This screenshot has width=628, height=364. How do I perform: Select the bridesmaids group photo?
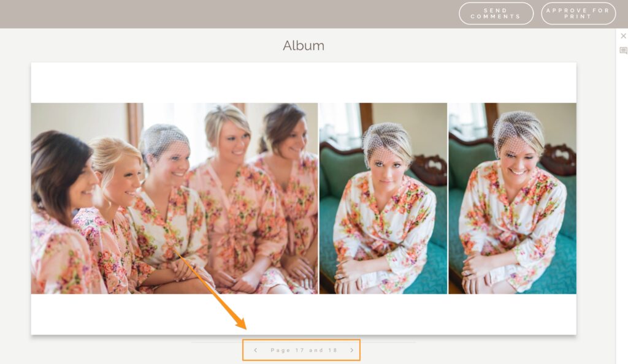(174, 199)
